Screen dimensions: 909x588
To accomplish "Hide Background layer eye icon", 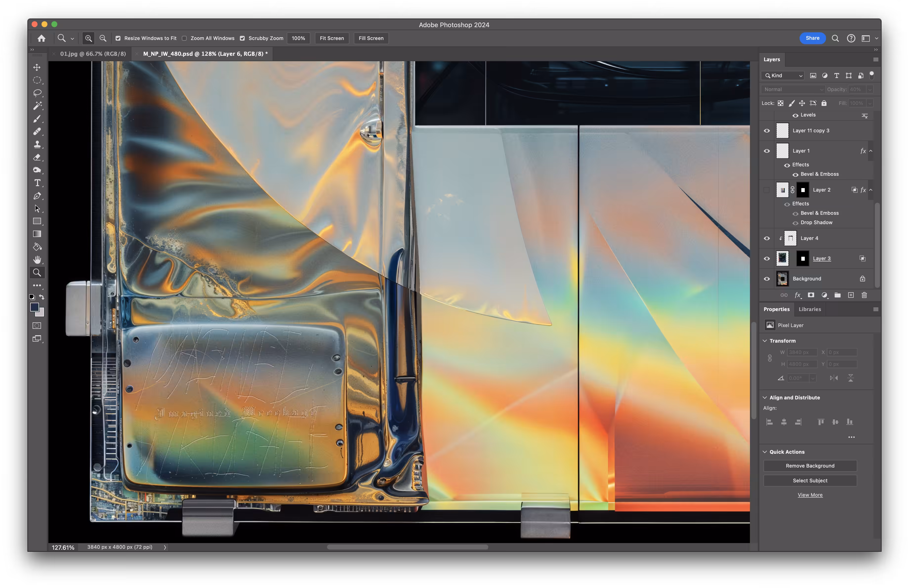I will point(766,278).
